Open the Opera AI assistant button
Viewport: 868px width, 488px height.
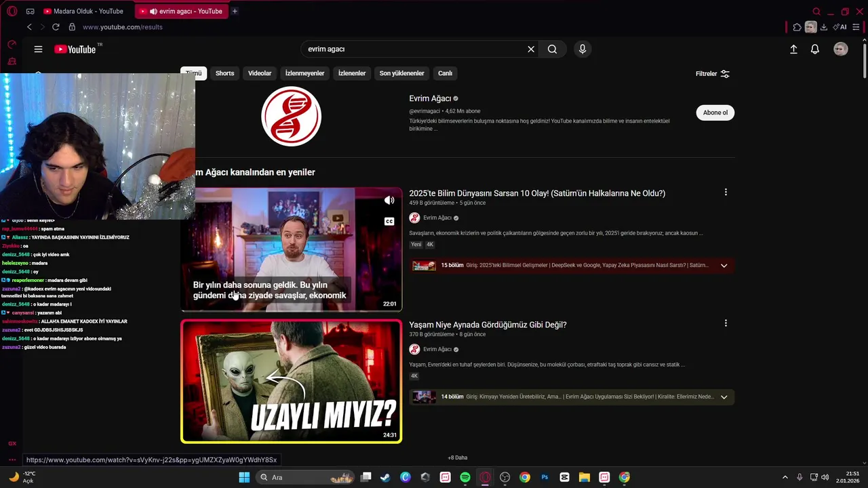point(841,27)
